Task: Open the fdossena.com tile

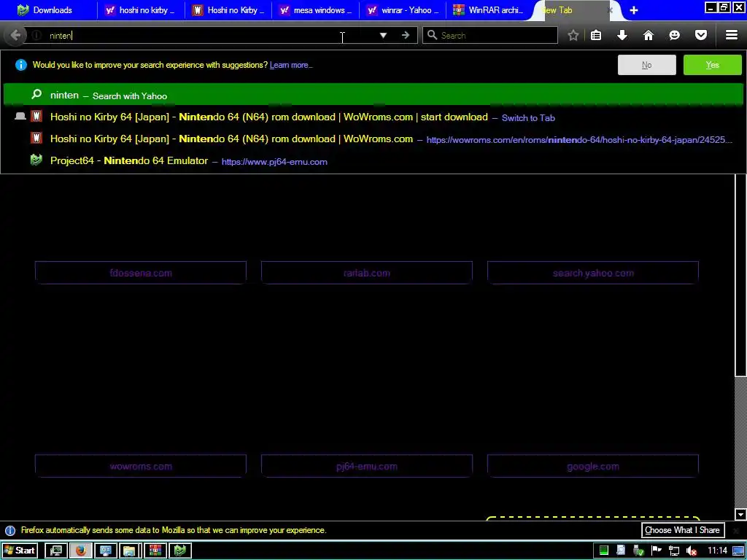Action: 141,273
